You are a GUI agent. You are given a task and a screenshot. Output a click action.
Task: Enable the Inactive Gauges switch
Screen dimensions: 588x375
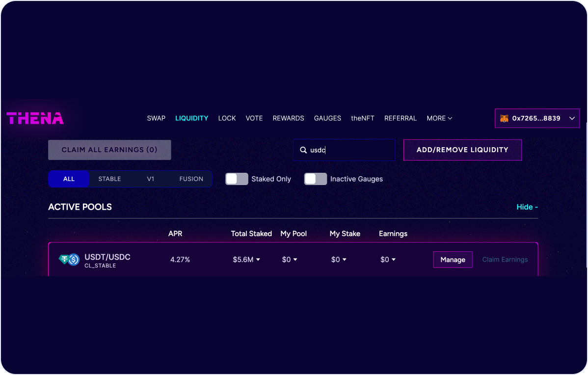click(316, 179)
